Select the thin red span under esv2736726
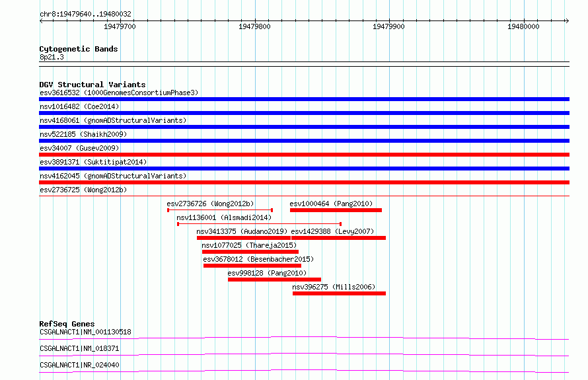 coord(220,210)
